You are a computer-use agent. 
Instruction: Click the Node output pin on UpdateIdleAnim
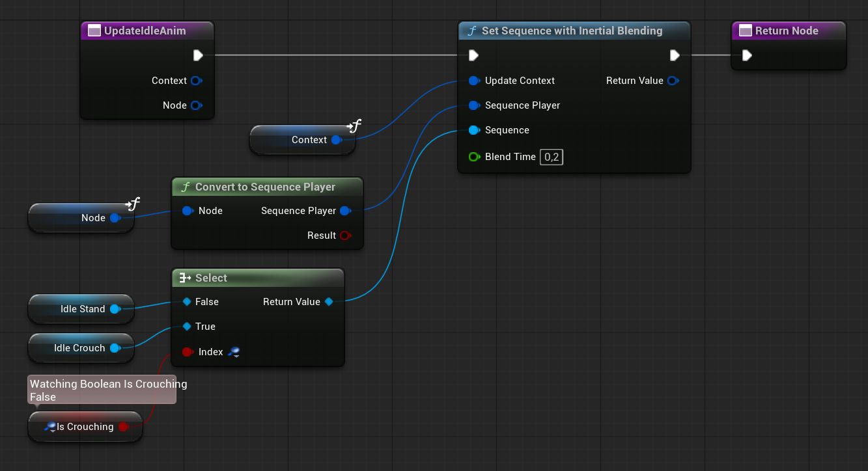pyautogui.click(x=196, y=105)
